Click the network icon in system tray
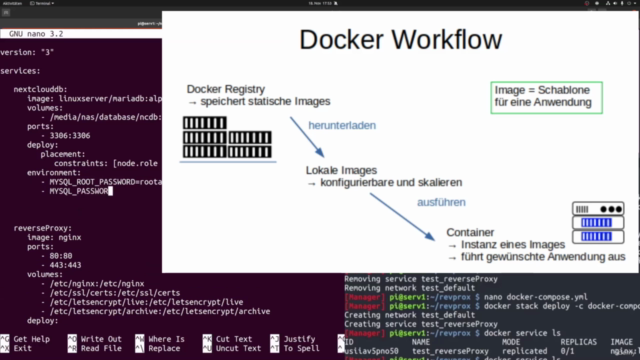This screenshot has height=360, width=640. (x=608, y=3)
